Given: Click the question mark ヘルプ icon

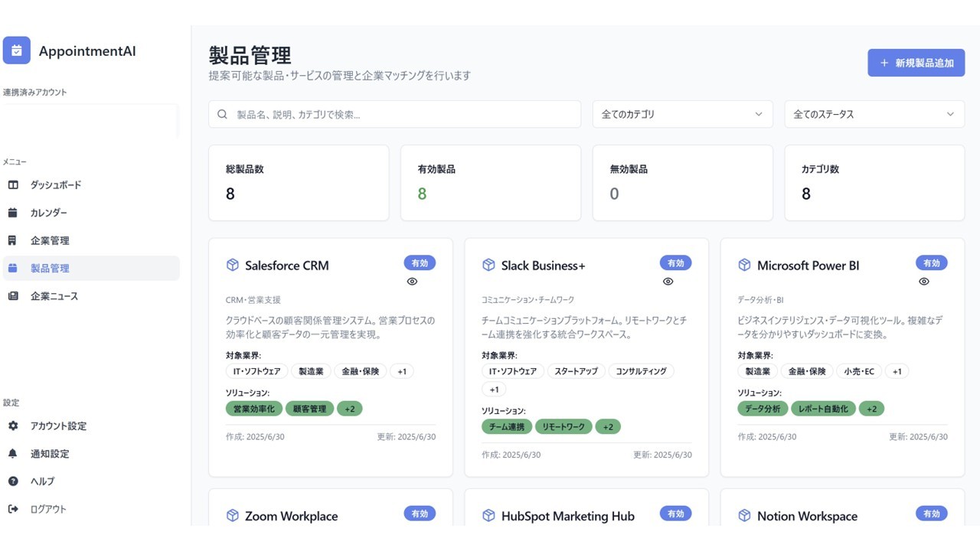Looking at the screenshot, I should coord(13,481).
